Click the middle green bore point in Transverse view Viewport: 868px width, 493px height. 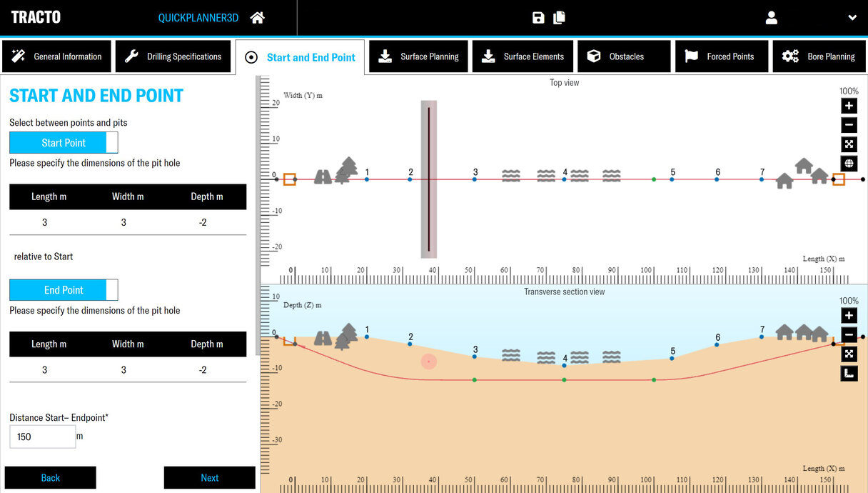(x=564, y=380)
